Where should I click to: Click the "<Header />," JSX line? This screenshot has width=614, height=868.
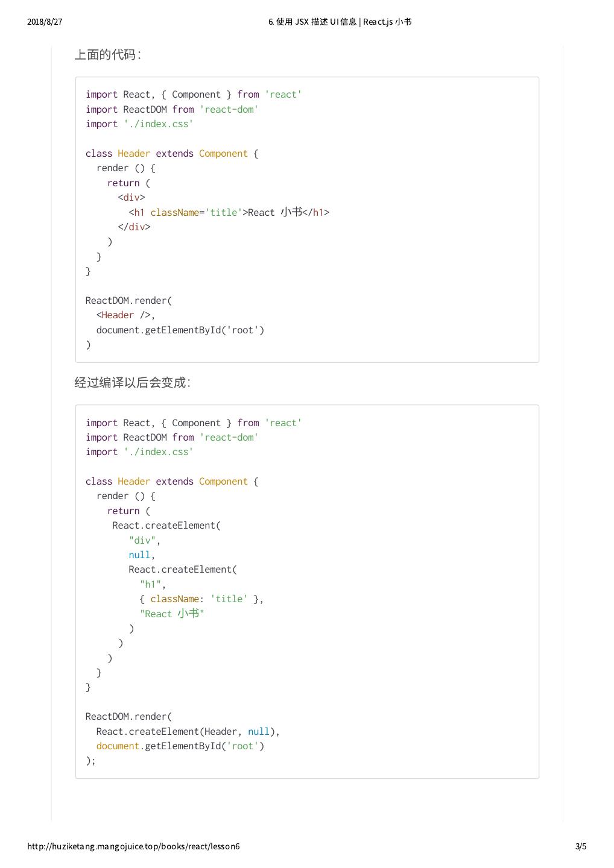pyautogui.click(x=125, y=315)
